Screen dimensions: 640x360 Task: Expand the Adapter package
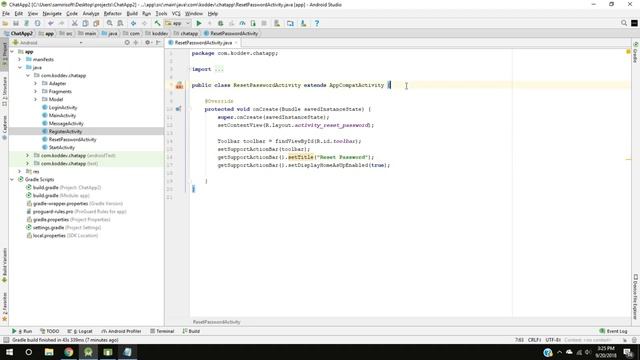point(36,83)
